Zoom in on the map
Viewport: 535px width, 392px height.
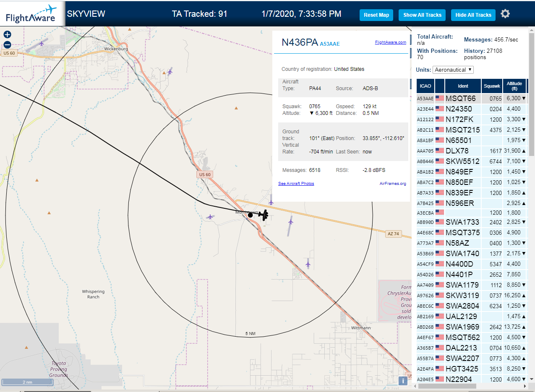[x=7, y=35]
